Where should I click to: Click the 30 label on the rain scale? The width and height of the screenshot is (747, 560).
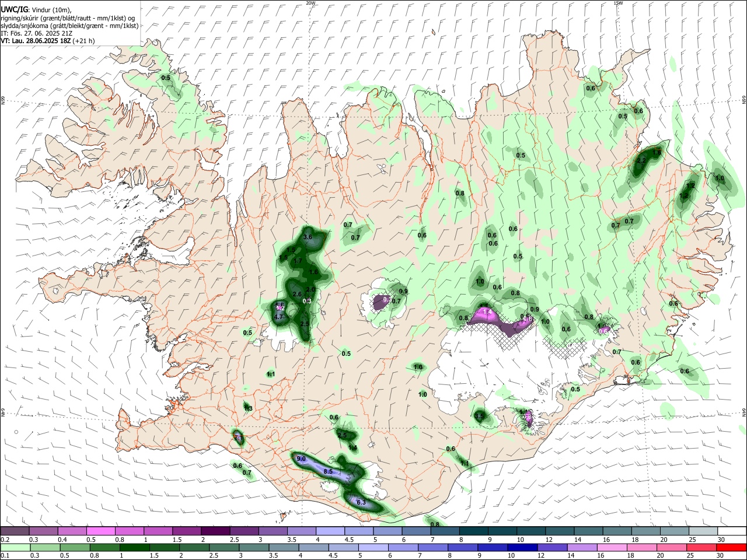(721, 556)
